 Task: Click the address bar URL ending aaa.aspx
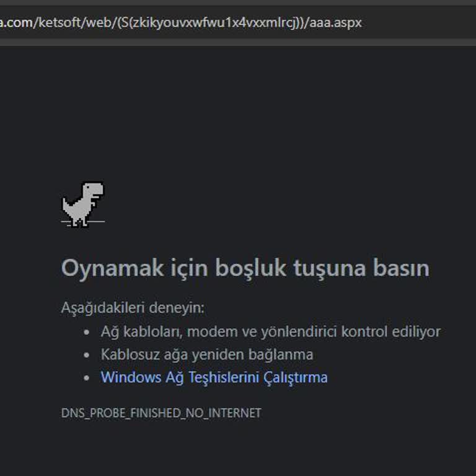point(181,22)
